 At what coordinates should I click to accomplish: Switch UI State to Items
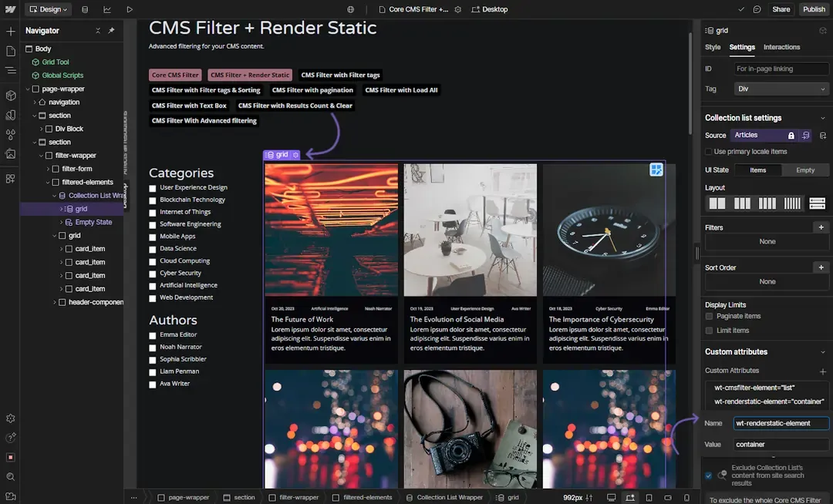pyautogui.click(x=757, y=170)
